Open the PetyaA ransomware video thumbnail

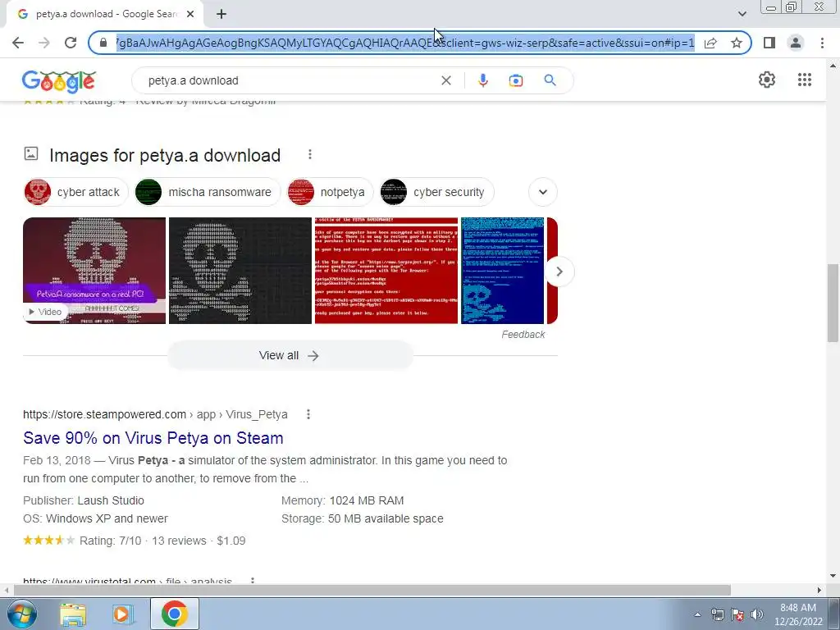[94, 271]
